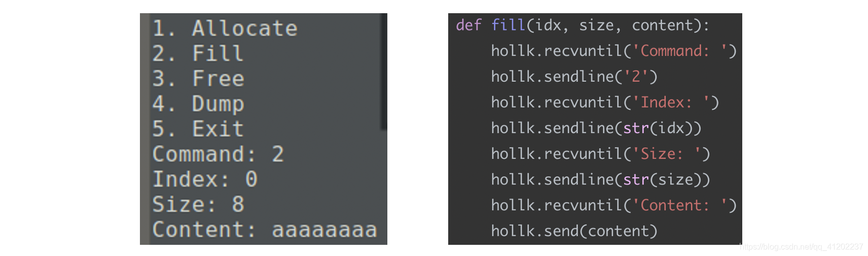Click the recvuntil('Command: ') code line
The width and height of the screenshot is (868, 256).
tap(613, 51)
